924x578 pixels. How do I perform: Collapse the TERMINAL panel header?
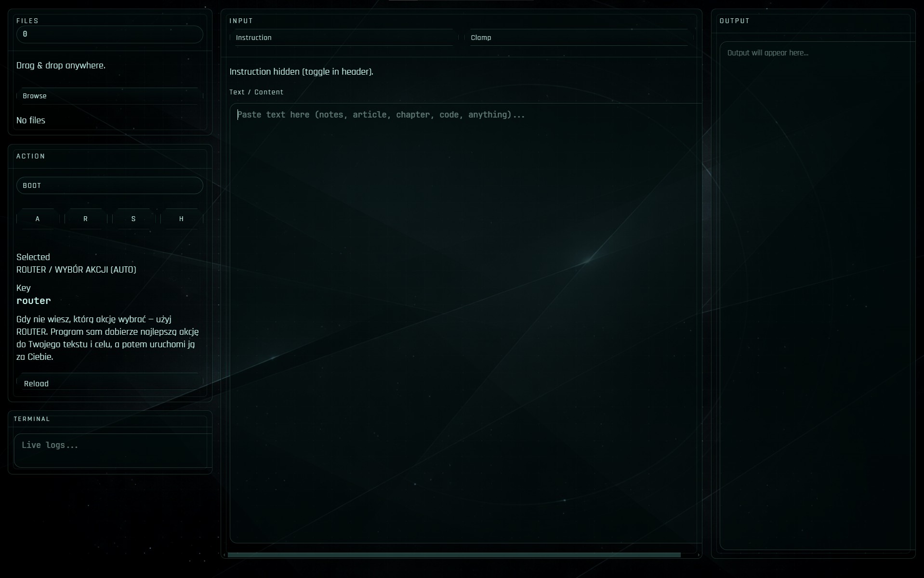(x=32, y=419)
